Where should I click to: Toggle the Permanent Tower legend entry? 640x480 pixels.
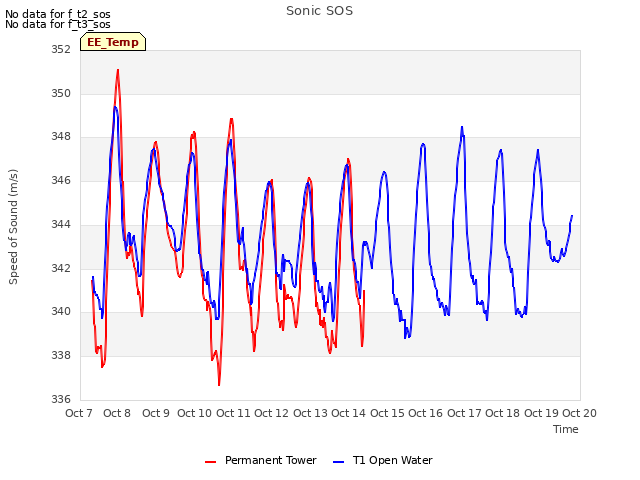(x=261, y=460)
